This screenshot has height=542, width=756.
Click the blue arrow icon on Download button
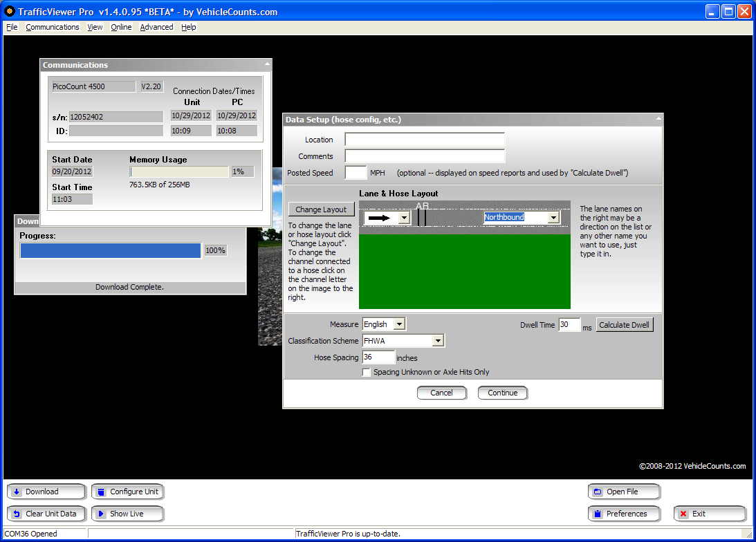click(17, 492)
